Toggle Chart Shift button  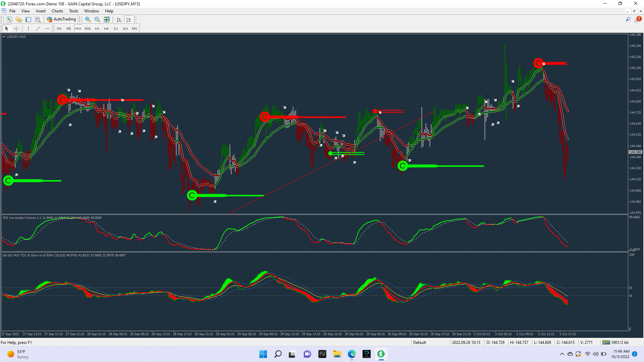pos(128,19)
